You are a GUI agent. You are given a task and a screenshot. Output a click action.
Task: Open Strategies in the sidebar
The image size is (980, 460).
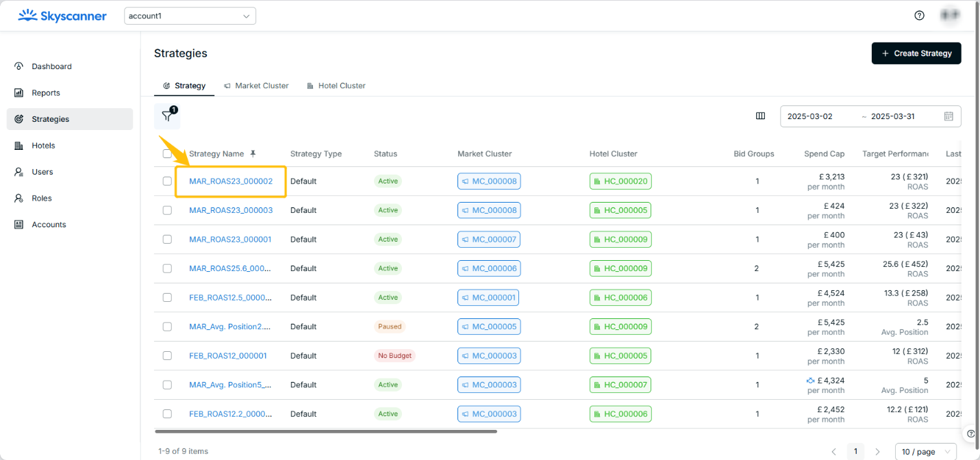pyautogui.click(x=70, y=119)
